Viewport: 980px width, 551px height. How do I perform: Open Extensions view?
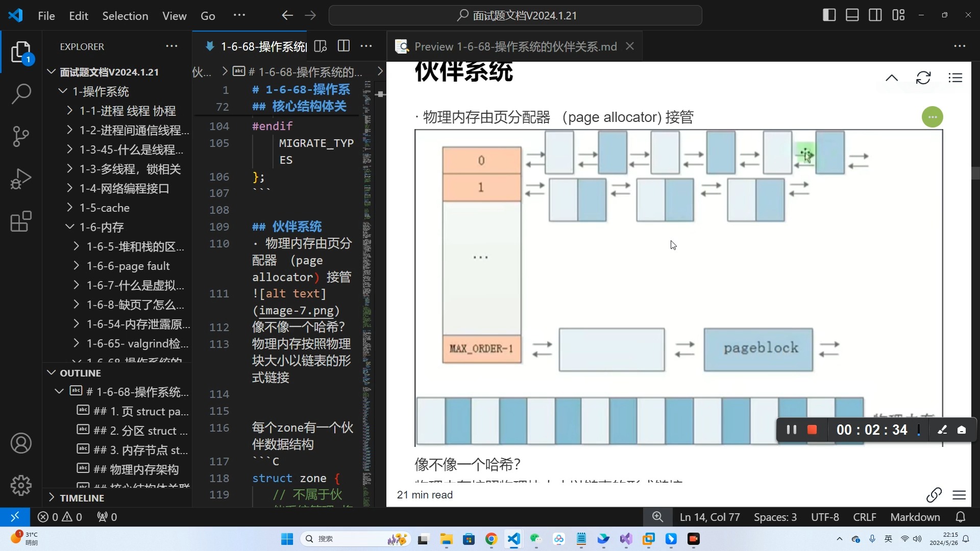tap(21, 221)
